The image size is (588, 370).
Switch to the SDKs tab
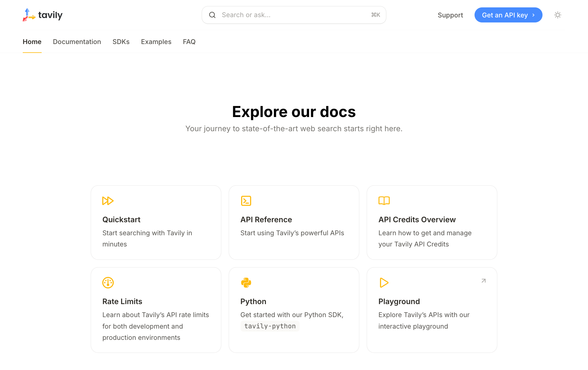[x=121, y=42]
